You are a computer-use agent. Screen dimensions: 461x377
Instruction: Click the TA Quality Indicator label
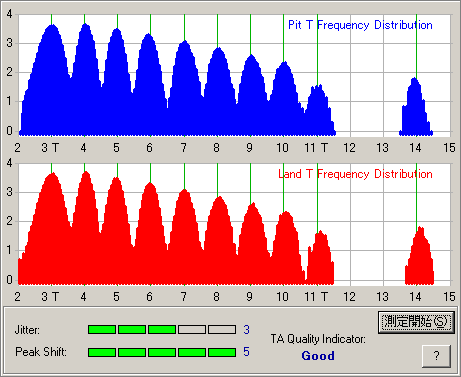[318, 339]
